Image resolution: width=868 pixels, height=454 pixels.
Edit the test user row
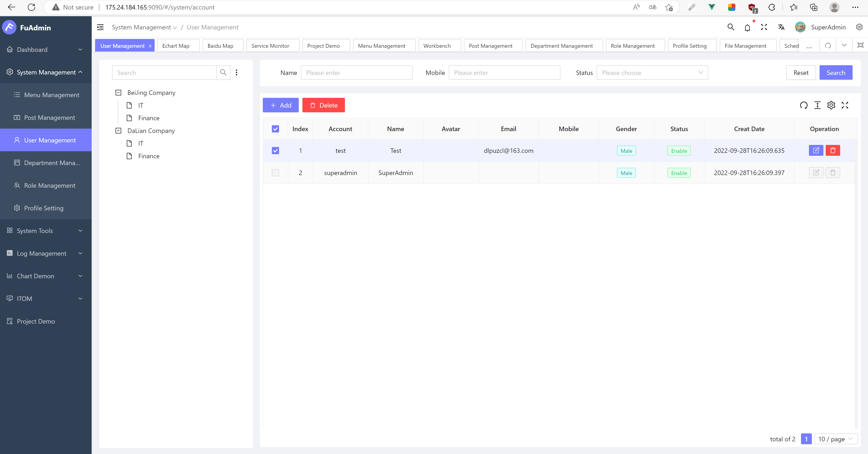[816, 150]
